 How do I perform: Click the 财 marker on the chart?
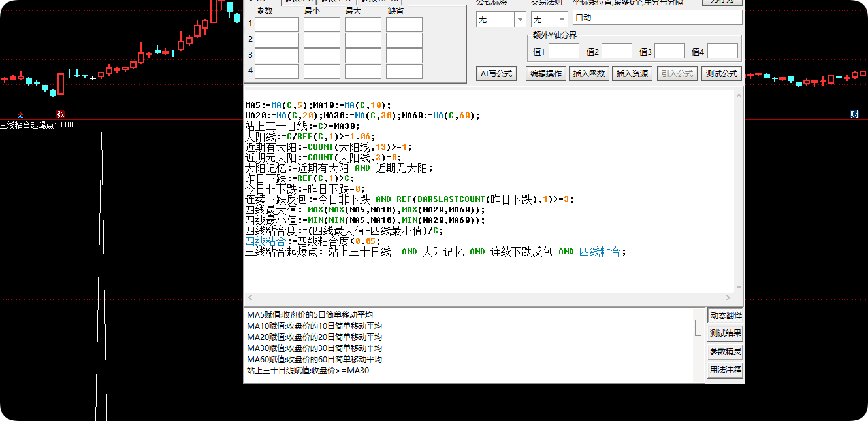tap(854, 114)
